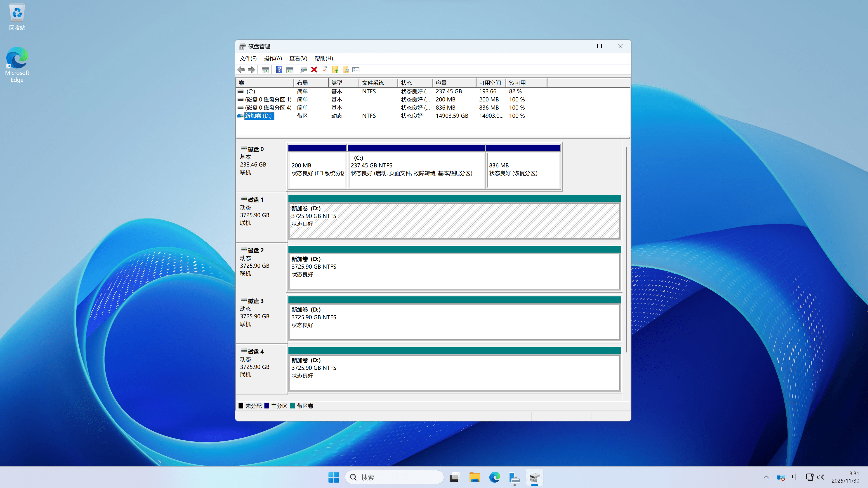Open the 文件(F) menu
Image resolution: width=868 pixels, height=488 pixels.
click(248, 59)
